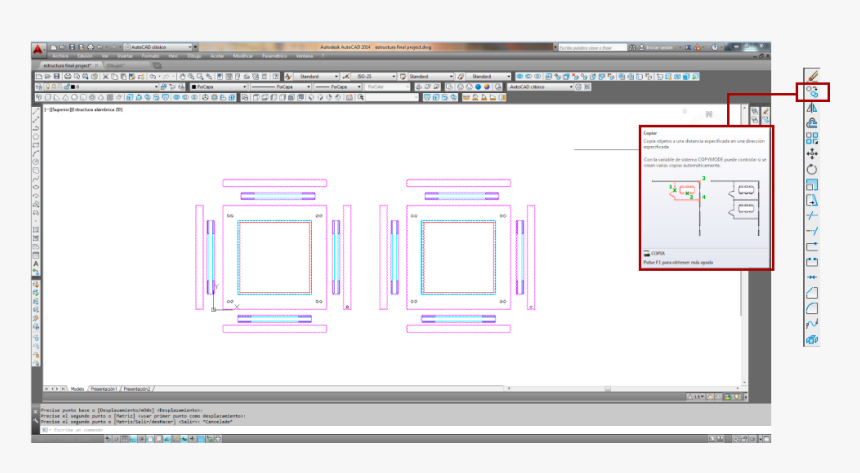
Task: Open the table style Standard dropdown
Action: (430, 77)
